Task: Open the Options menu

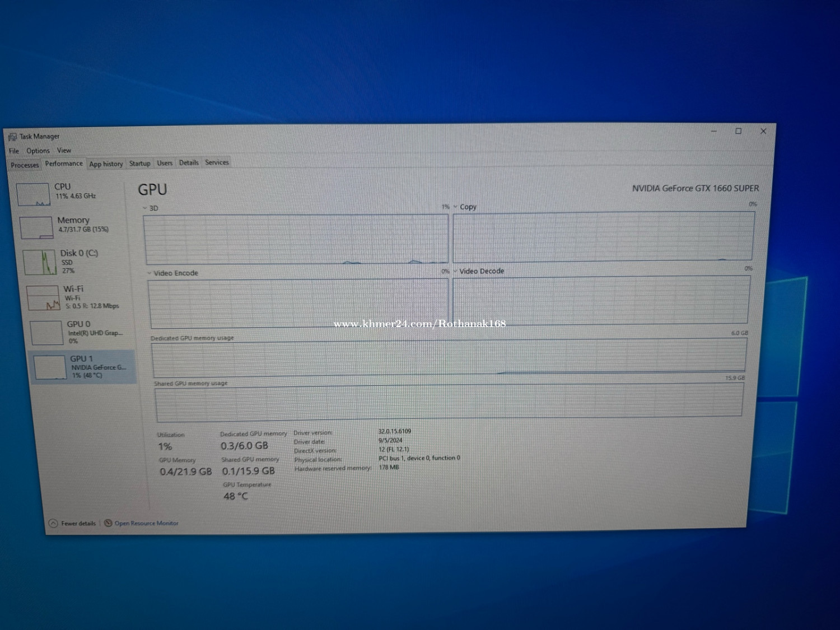Action: coord(38,151)
